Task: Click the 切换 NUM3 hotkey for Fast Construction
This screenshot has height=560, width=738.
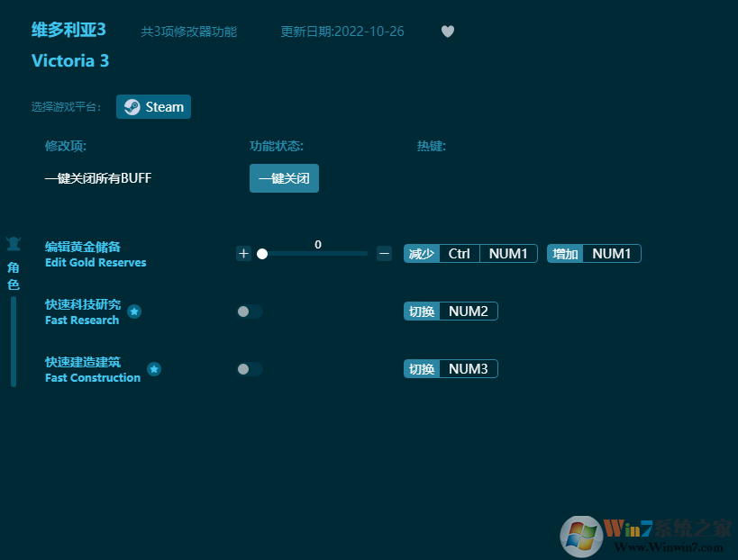Action: (451, 368)
